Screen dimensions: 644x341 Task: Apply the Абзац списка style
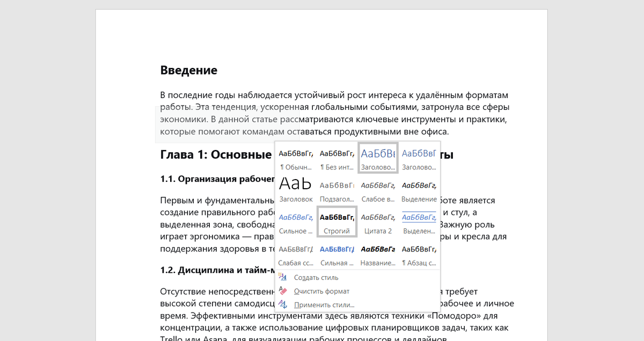tap(419, 254)
